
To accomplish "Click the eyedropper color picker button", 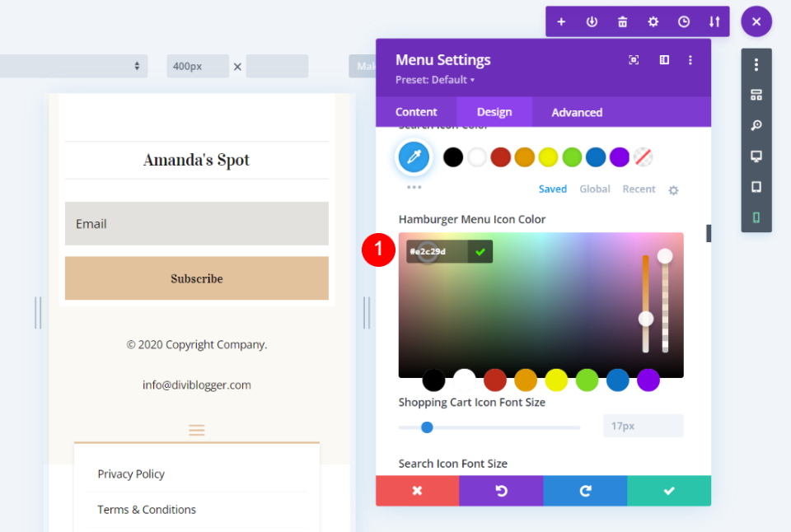I will [x=414, y=156].
